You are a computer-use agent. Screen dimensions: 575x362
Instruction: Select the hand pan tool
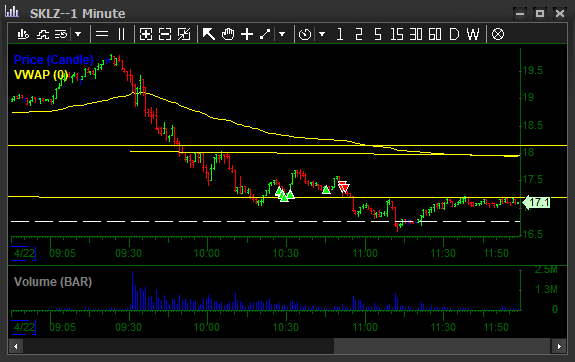(228, 34)
